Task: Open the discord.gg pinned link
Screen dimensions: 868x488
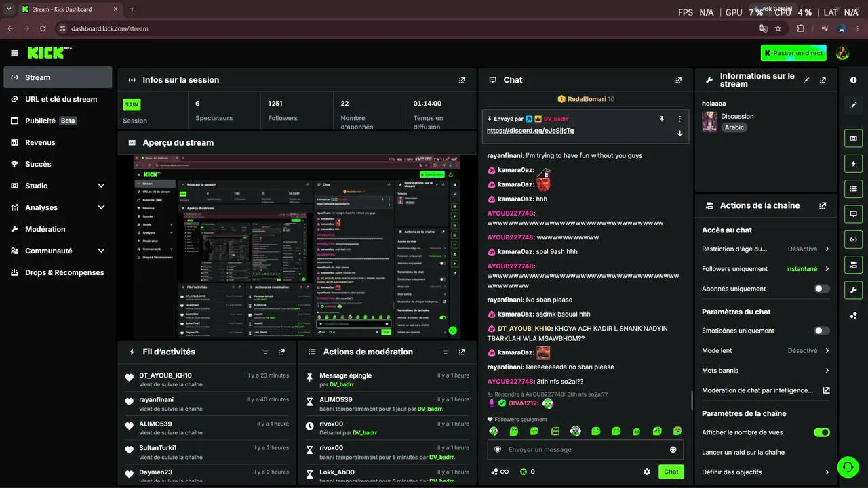Action: [x=530, y=131]
